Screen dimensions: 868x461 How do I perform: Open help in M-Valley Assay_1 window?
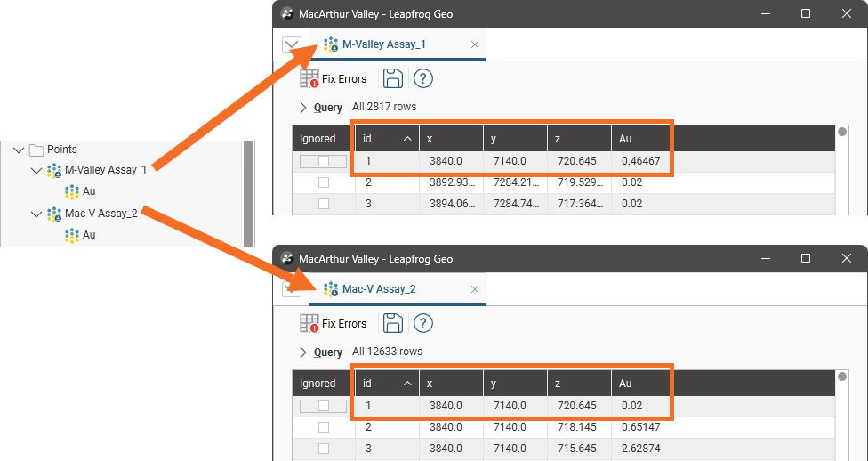(x=423, y=78)
